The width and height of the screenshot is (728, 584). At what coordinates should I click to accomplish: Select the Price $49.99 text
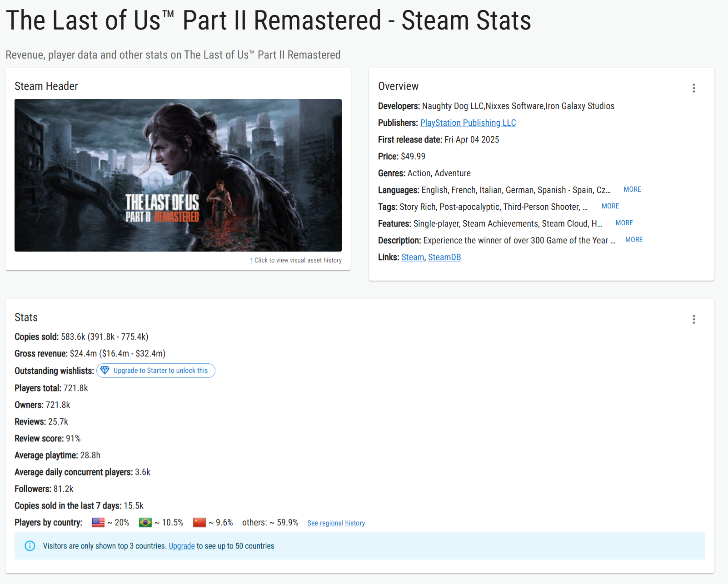[x=413, y=156]
